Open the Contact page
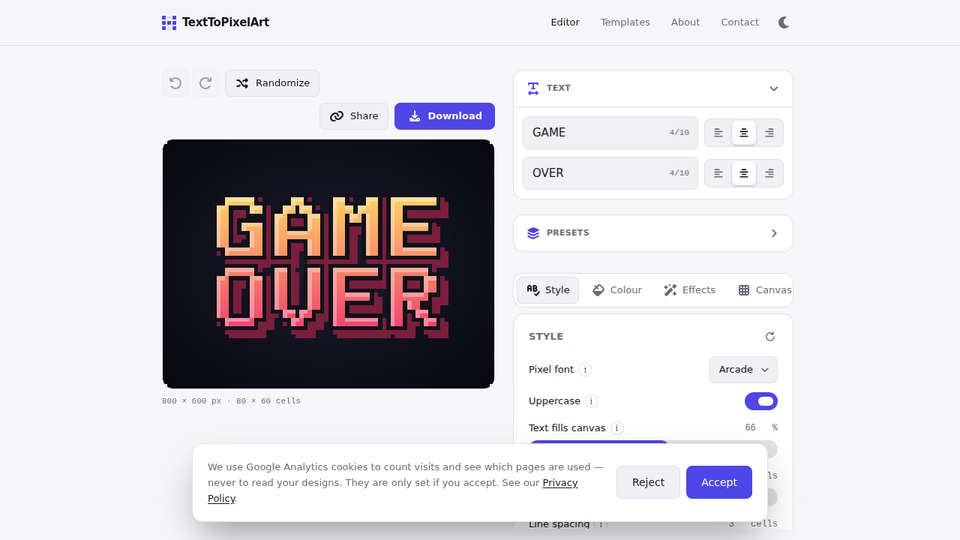Screen dimensions: 960x540 [x=740, y=23]
